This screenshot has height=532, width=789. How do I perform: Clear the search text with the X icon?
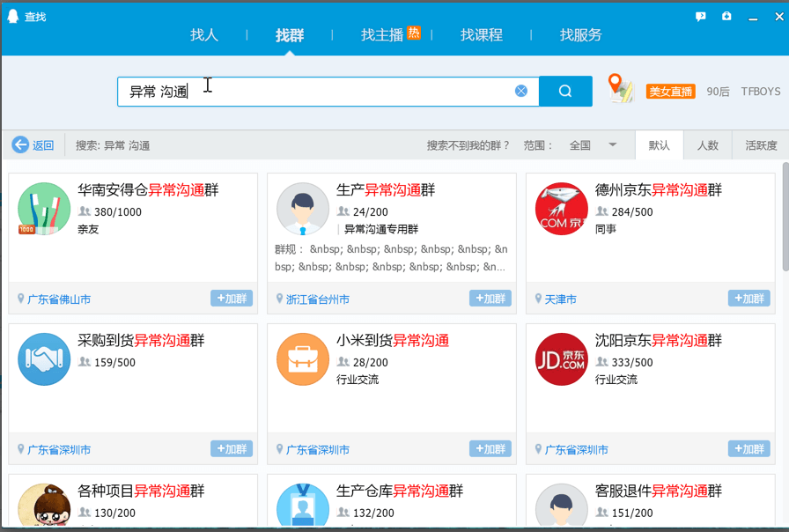coord(521,91)
